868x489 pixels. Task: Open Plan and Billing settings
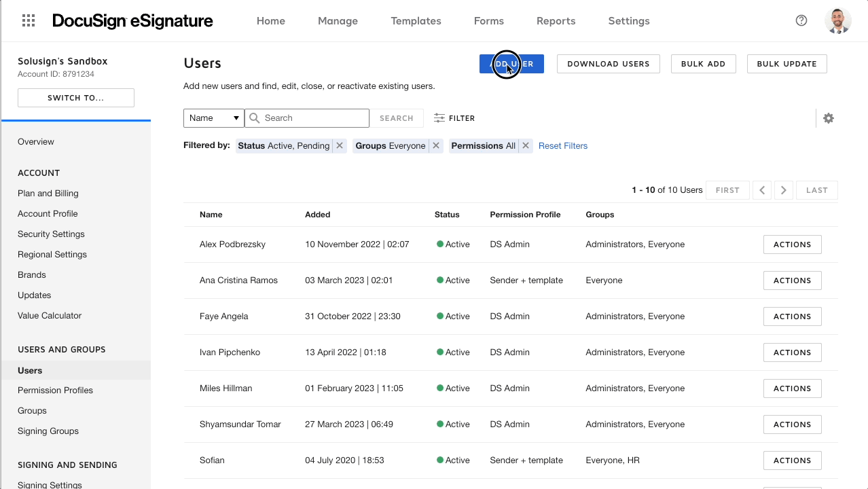coord(48,194)
